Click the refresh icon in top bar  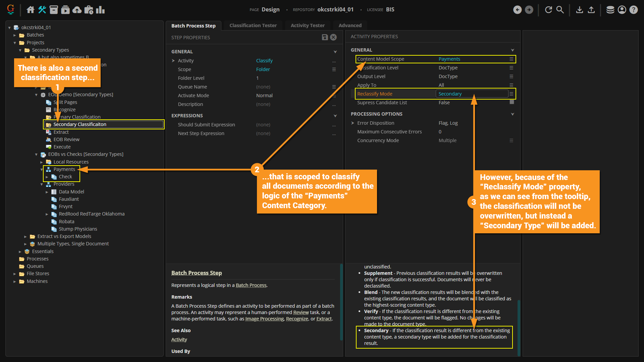[548, 10]
